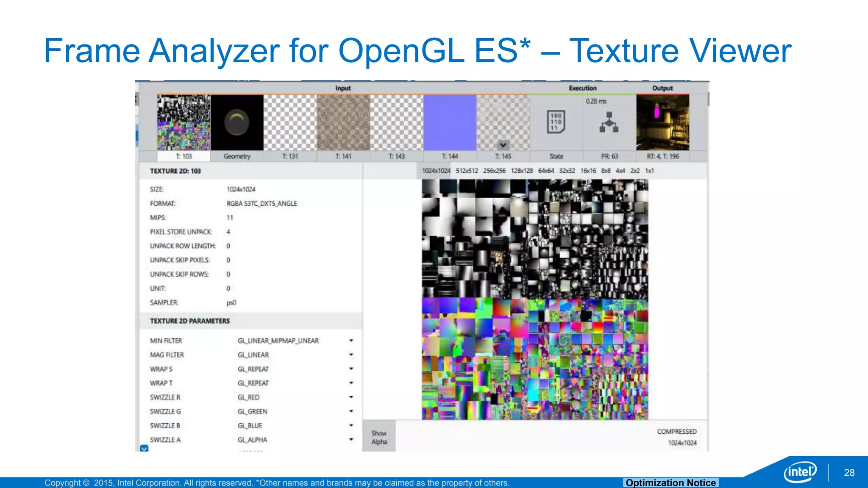Select the 8x8 mip level tab

pyautogui.click(x=606, y=171)
